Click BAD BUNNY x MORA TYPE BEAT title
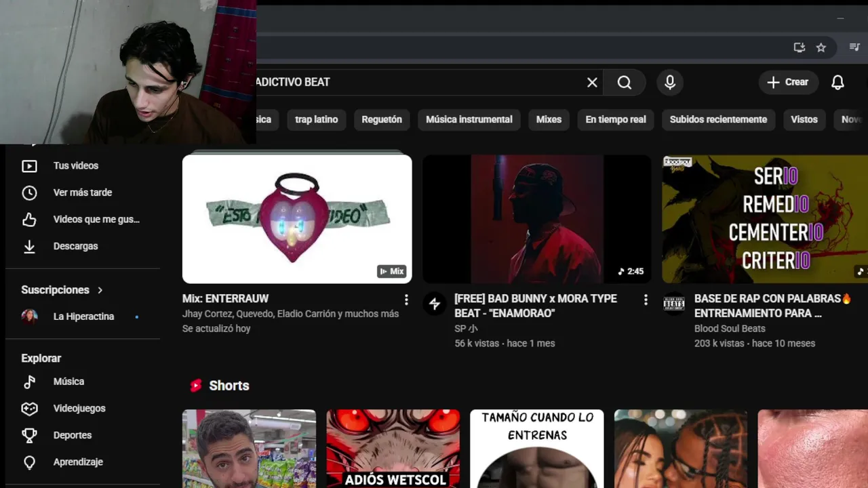Screen dimensions: 868x488 (536, 306)
